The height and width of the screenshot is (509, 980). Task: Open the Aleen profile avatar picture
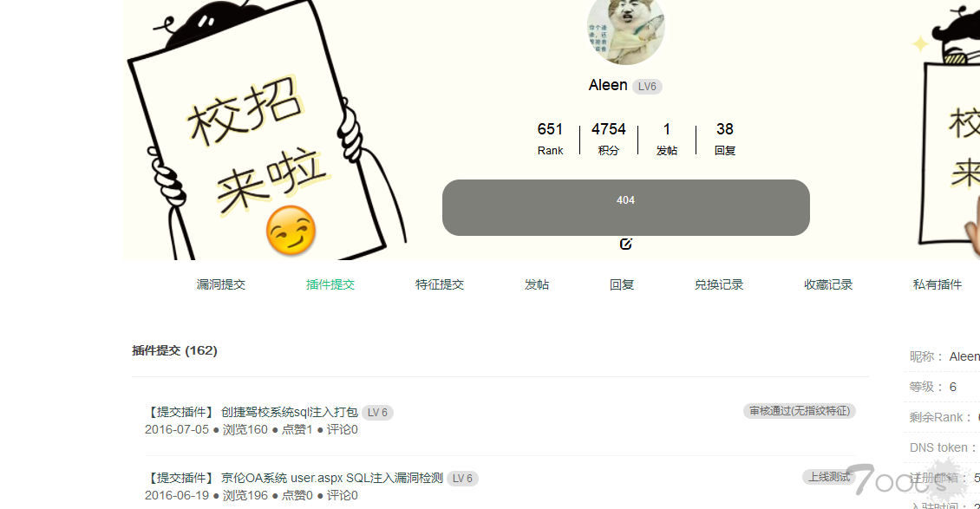pos(625,29)
